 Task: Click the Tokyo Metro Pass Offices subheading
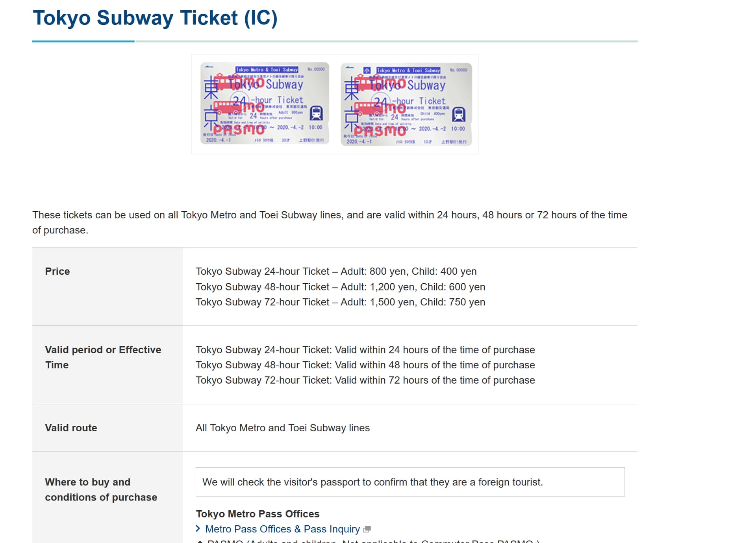[x=258, y=514]
